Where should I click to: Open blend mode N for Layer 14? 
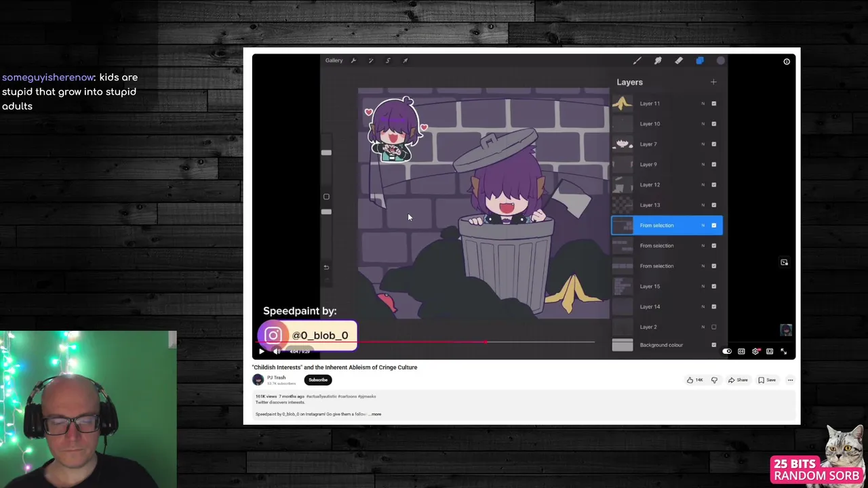703,307
